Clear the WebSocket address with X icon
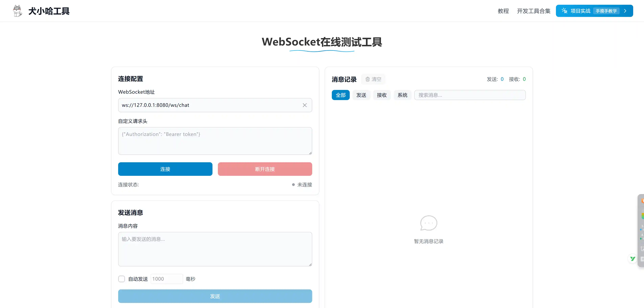 (x=304, y=105)
